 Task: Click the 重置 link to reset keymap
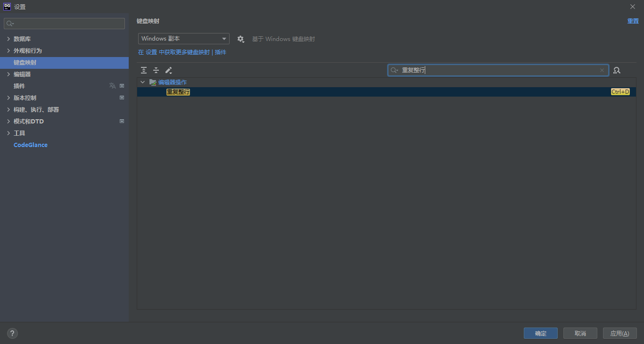pyautogui.click(x=633, y=21)
